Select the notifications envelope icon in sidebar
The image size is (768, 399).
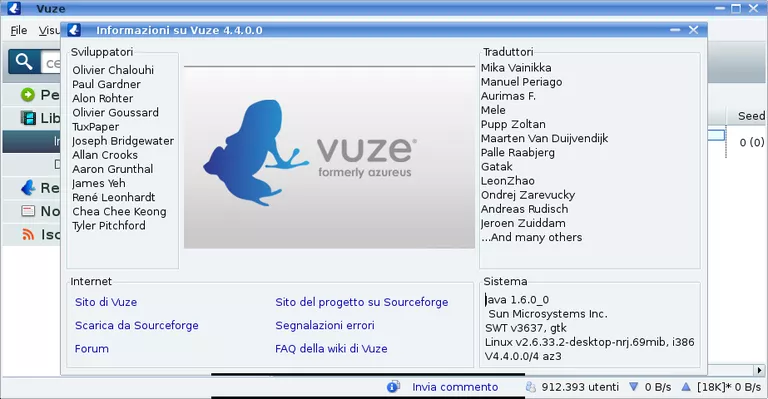[28, 211]
